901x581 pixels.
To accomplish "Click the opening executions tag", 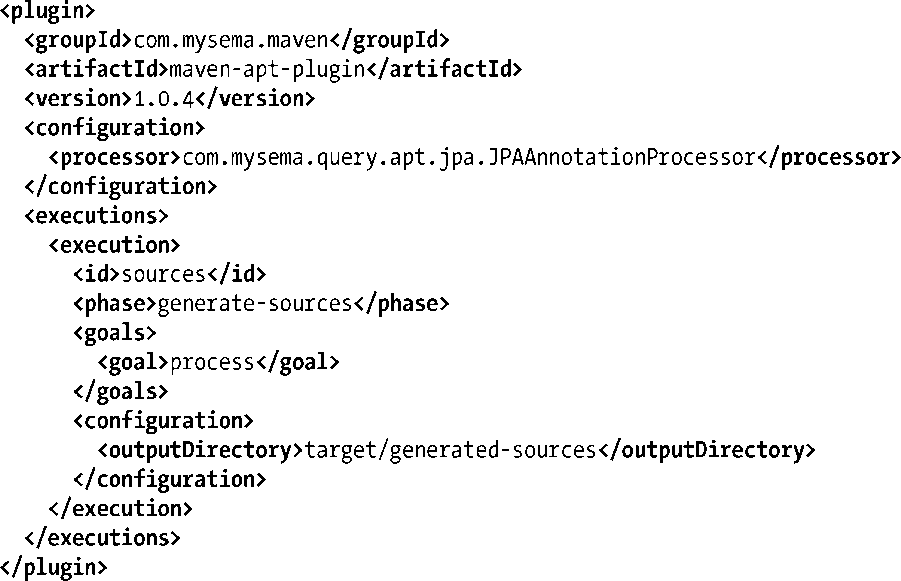I will tap(96, 216).
